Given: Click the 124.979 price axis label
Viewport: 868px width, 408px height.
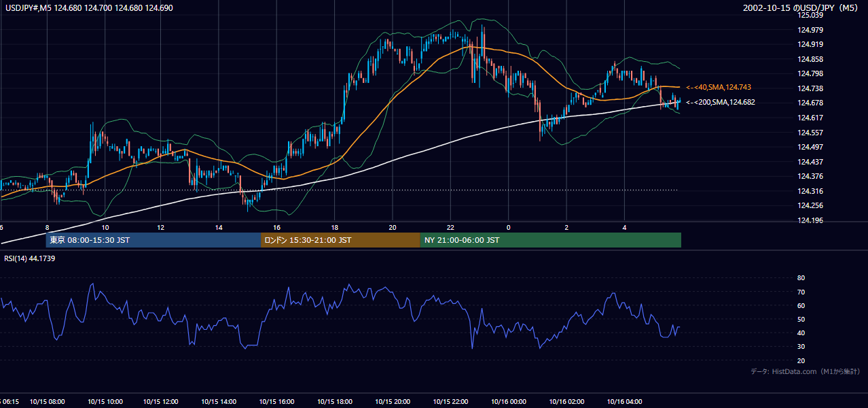Looking at the screenshot, I should tap(812, 30).
